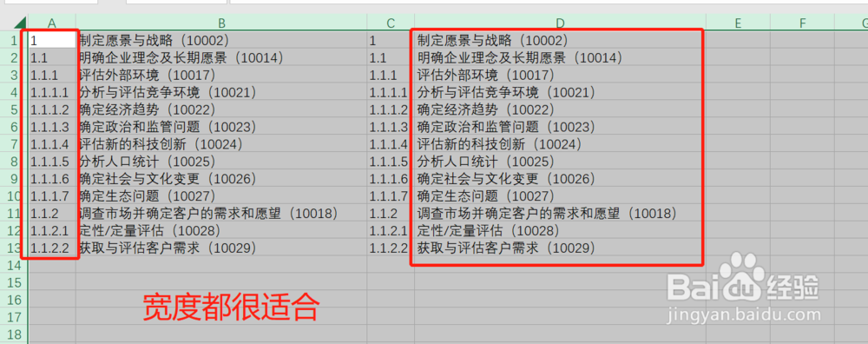Click column A cell with 1.1.1.1
The image size is (868, 344).
(x=52, y=92)
